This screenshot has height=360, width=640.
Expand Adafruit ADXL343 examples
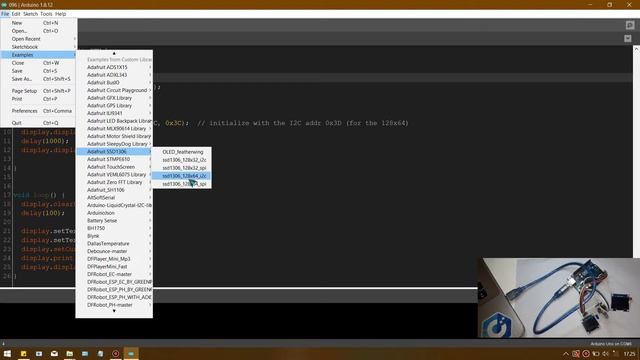click(114, 75)
